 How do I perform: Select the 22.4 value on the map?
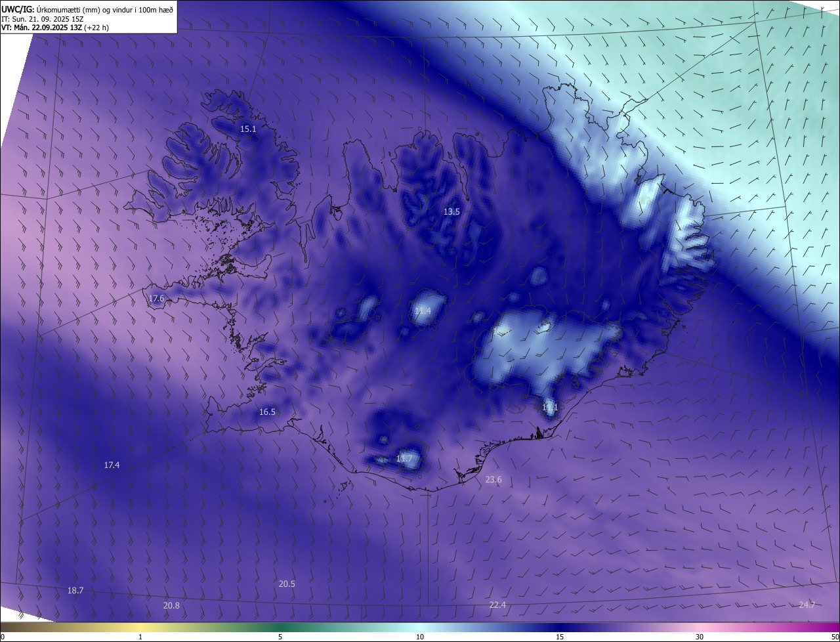point(497,605)
